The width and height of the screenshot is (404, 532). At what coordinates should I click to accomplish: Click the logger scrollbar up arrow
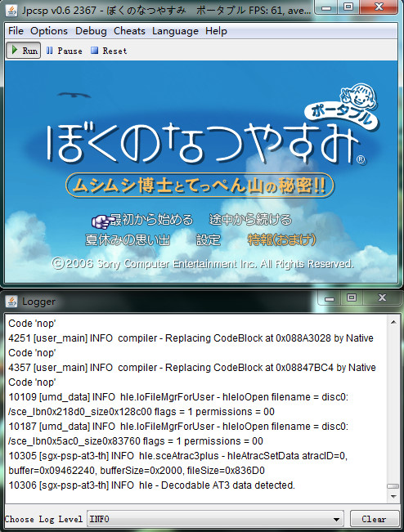coord(393,322)
